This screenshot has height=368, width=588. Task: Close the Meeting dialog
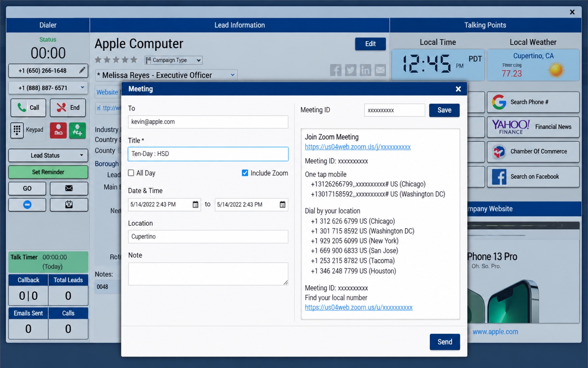click(x=458, y=89)
